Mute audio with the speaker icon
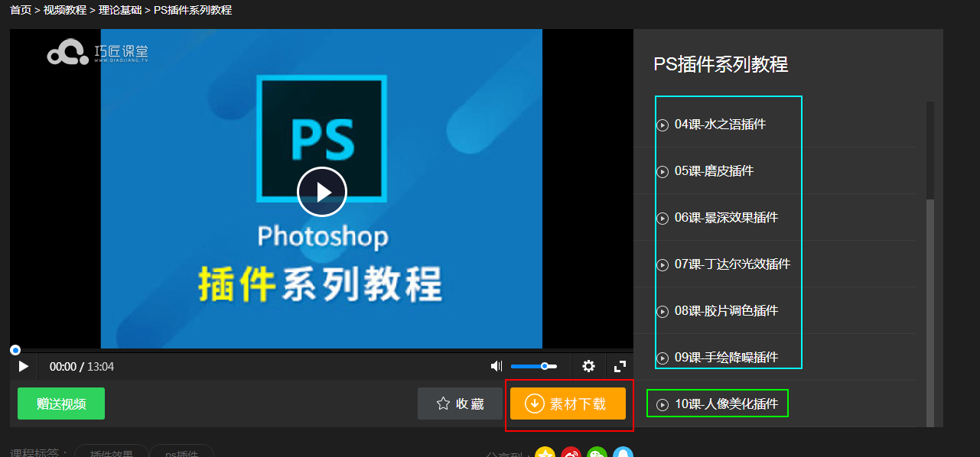Viewport: 980px width, 457px height. point(497,366)
